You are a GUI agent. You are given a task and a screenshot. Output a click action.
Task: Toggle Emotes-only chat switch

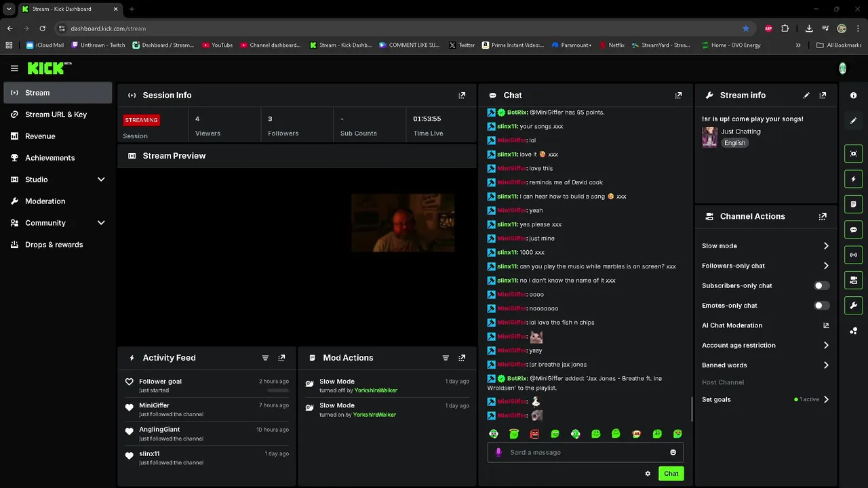[821, 306]
